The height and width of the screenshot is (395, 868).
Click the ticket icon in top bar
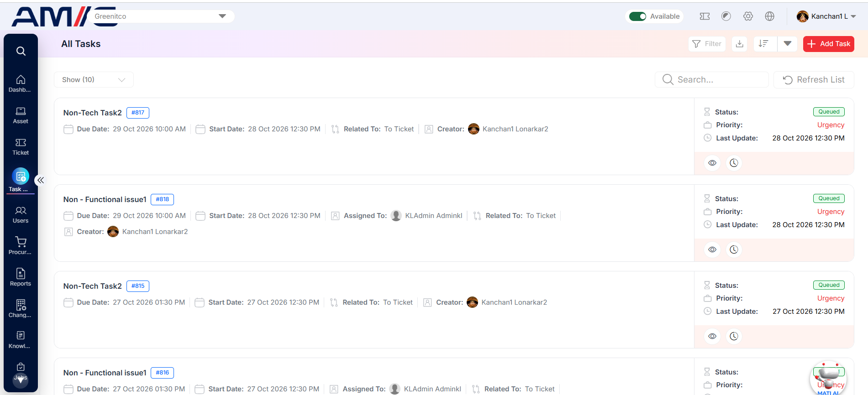[705, 16]
